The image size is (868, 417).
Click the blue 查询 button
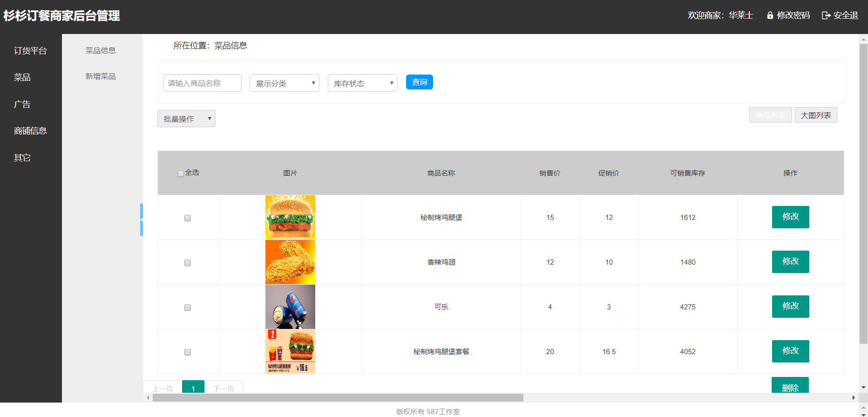pos(420,82)
